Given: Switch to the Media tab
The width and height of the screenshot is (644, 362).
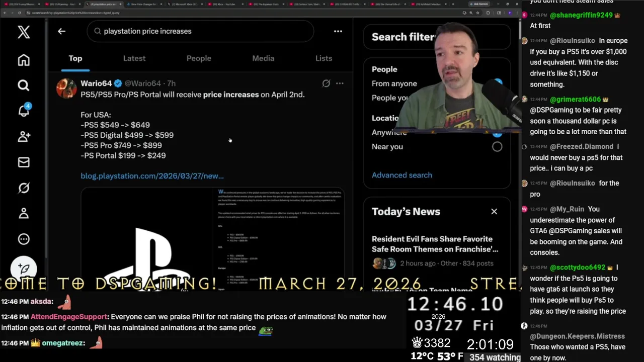Looking at the screenshot, I should tap(263, 58).
